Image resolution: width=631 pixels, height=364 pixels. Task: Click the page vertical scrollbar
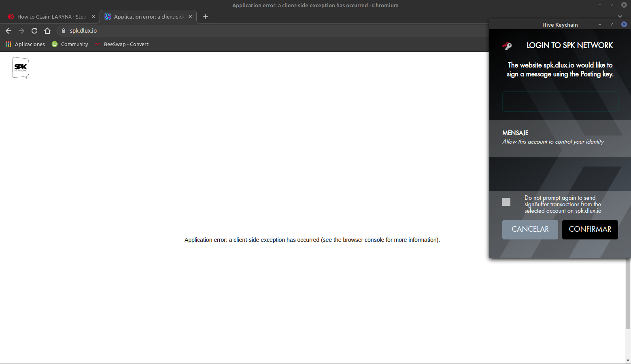[x=628, y=293]
